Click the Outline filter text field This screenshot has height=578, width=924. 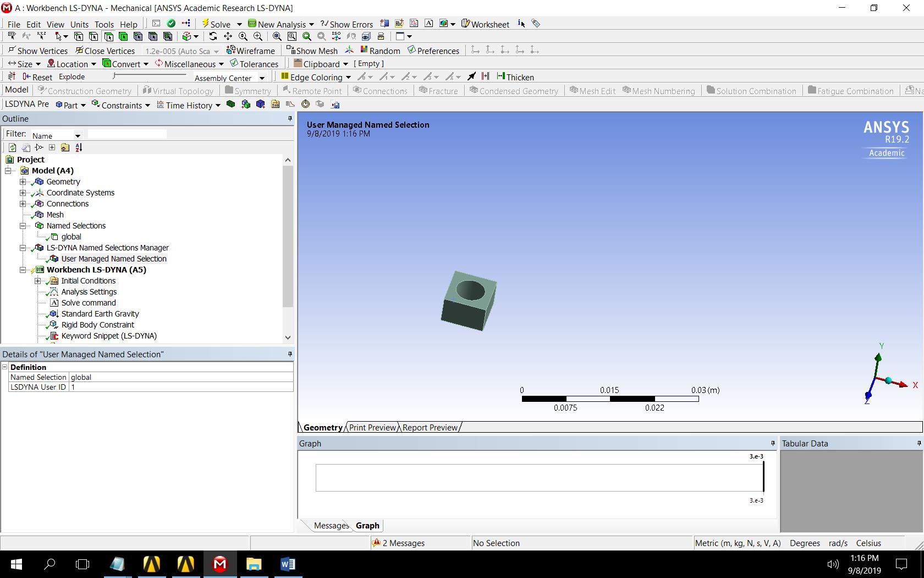[x=127, y=134]
